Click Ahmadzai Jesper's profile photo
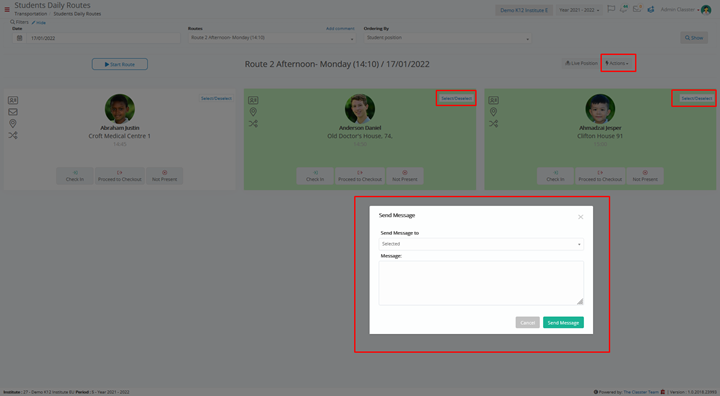The width and height of the screenshot is (720, 396). [x=600, y=109]
